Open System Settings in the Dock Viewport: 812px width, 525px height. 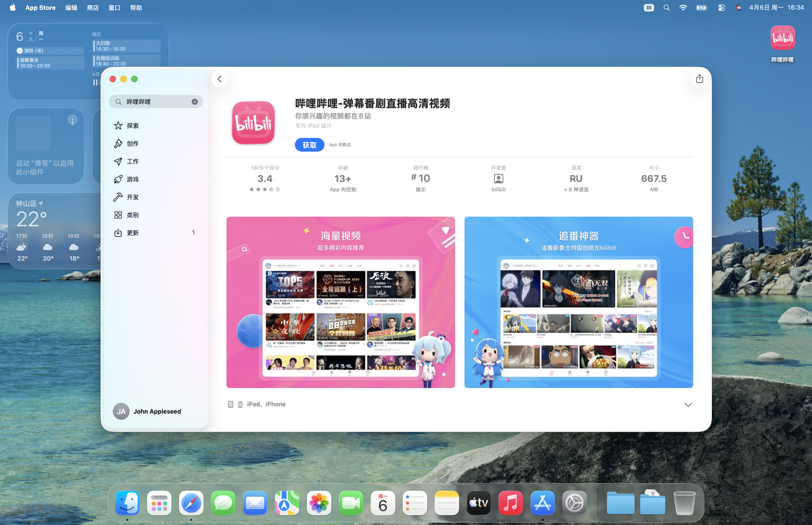coord(574,503)
